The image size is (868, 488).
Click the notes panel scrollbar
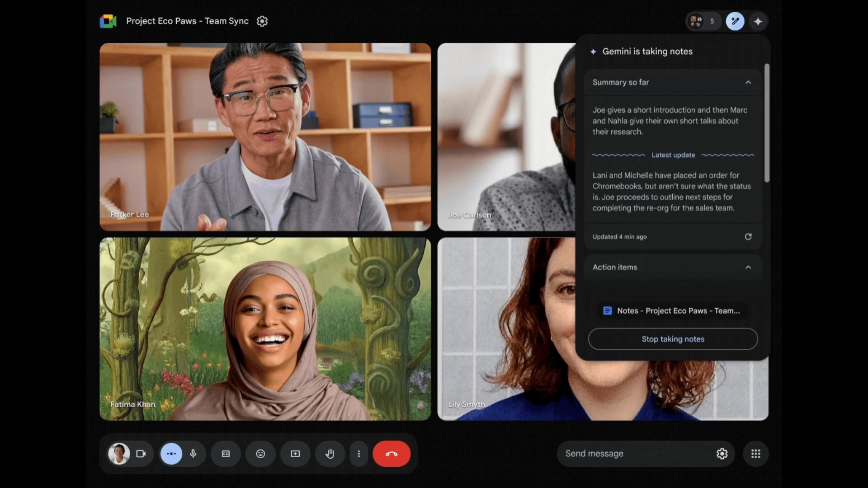767,123
